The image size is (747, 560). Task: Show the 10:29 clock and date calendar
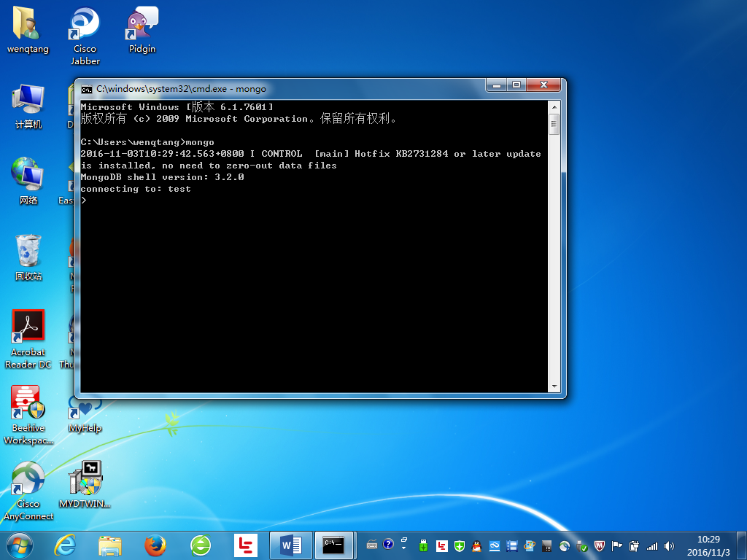[708, 545]
